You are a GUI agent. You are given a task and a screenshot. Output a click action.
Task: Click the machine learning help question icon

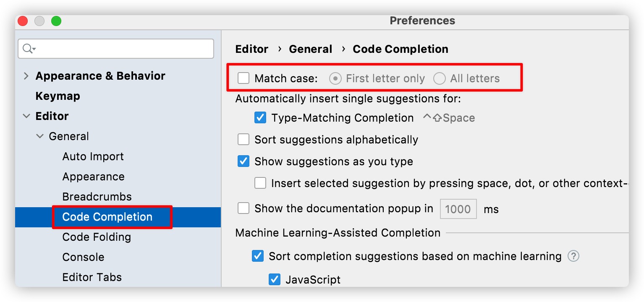[573, 256]
